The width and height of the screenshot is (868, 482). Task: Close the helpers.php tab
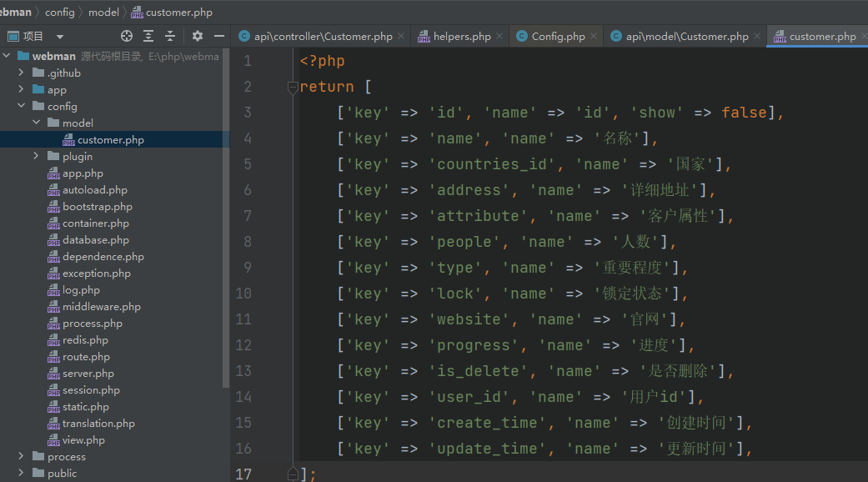(499, 36)
